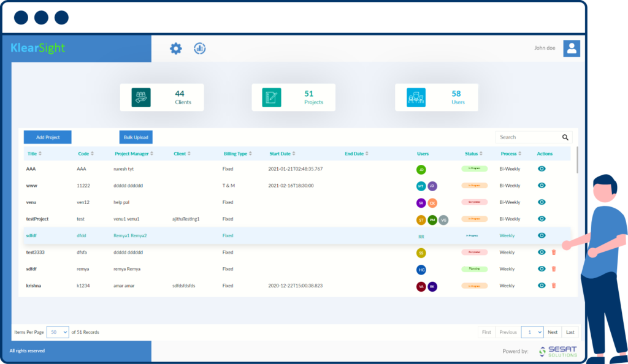Delete the krishna project via trash icon
The width and height of the screenshot is (628, 364).
554,286
